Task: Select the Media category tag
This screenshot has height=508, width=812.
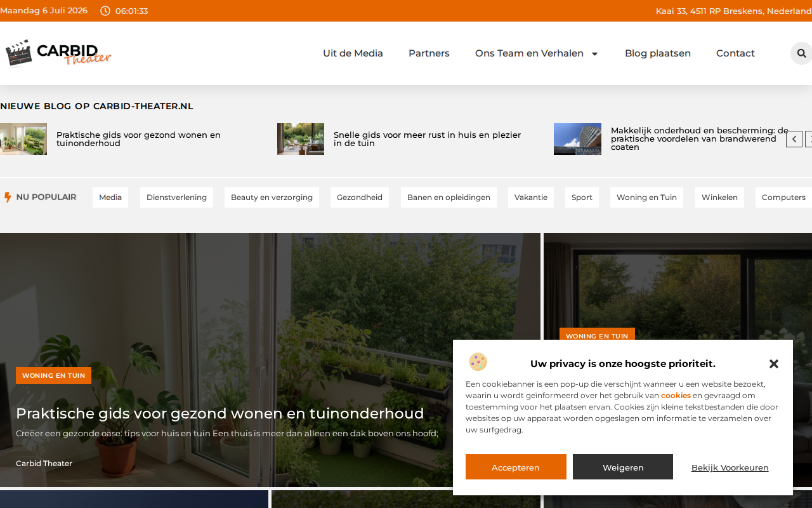Action: (x=110, y=197)
